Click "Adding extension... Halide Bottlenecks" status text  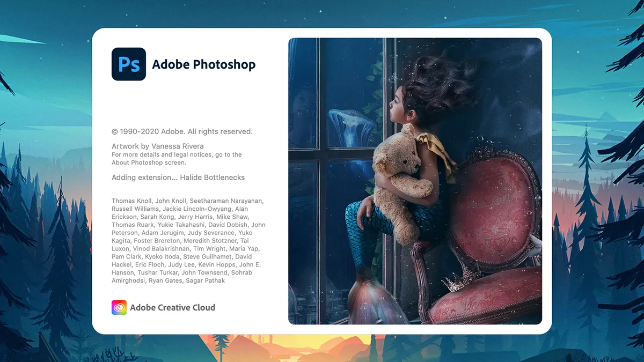coord(178,178)
